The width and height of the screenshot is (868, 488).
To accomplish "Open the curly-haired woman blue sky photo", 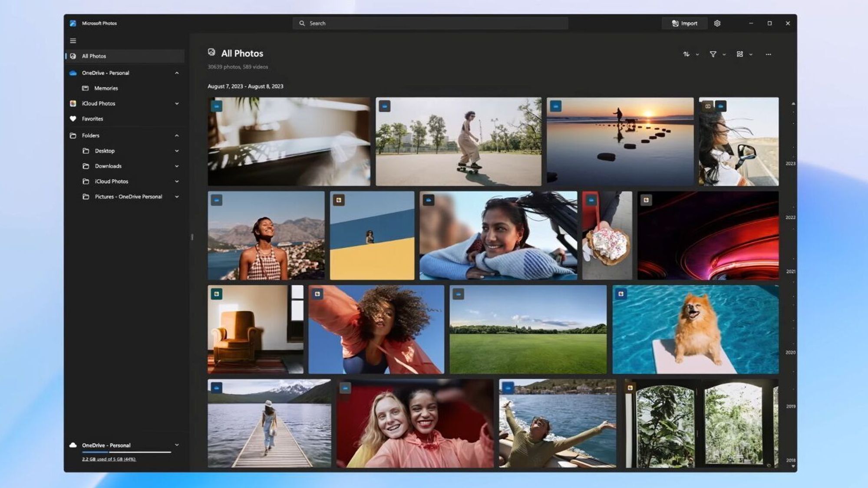I will click(x=376, y=330).
